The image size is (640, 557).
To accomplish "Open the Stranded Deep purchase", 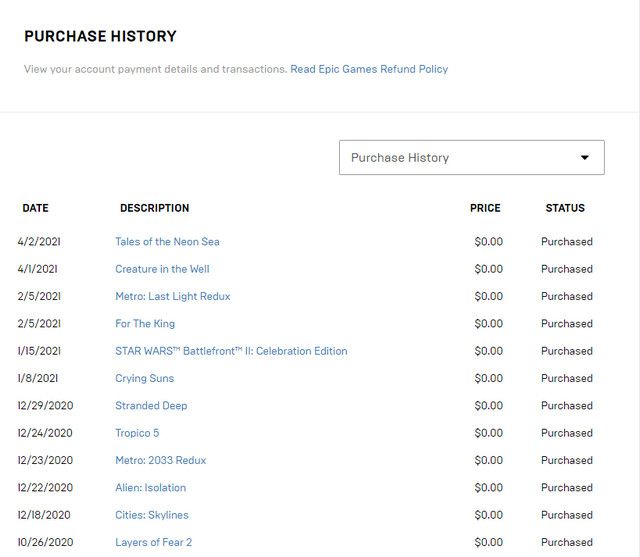I will point(151,406).
